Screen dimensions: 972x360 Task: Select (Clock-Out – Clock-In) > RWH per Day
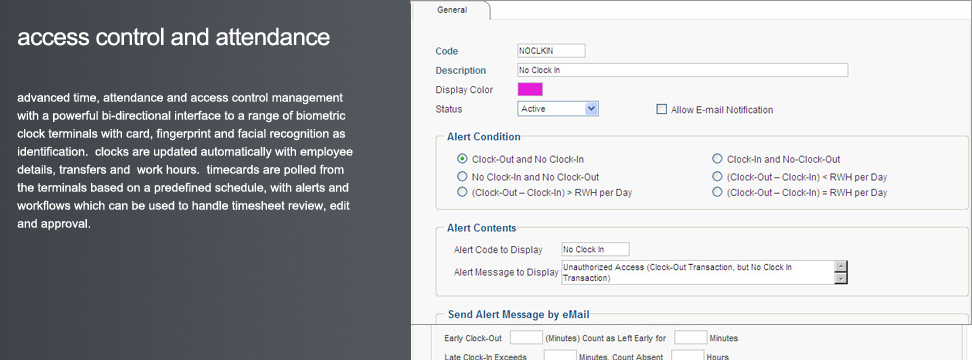point(462,192)
